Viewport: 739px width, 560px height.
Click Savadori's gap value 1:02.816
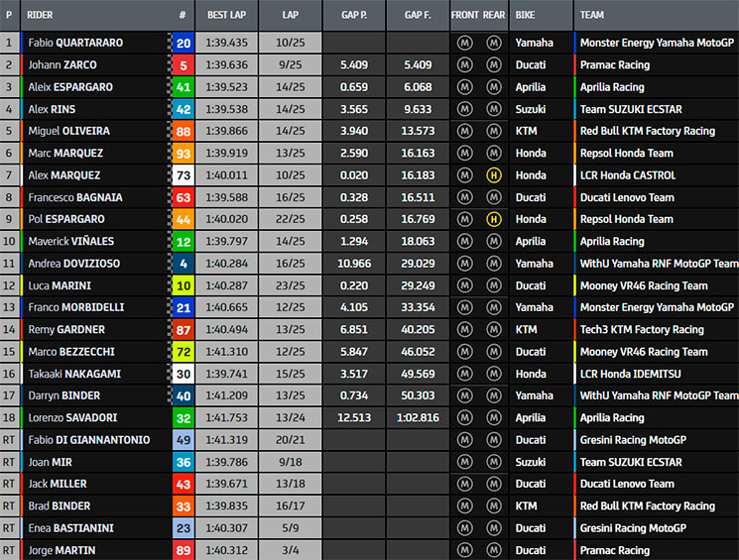pyautogui.click(x=418, y=417)
